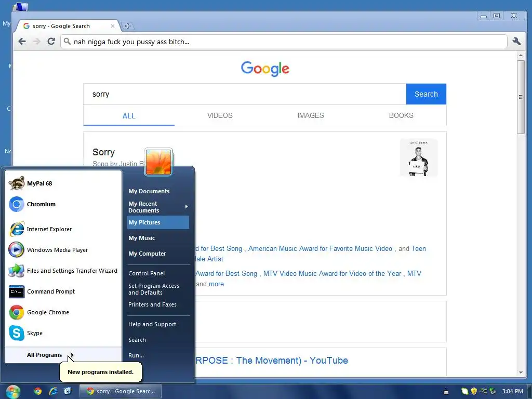Switch to the ALL results tab
Image resolution: width=532 pixels, height=399 pixels.
pyautogui.click(x=129, y=116)
